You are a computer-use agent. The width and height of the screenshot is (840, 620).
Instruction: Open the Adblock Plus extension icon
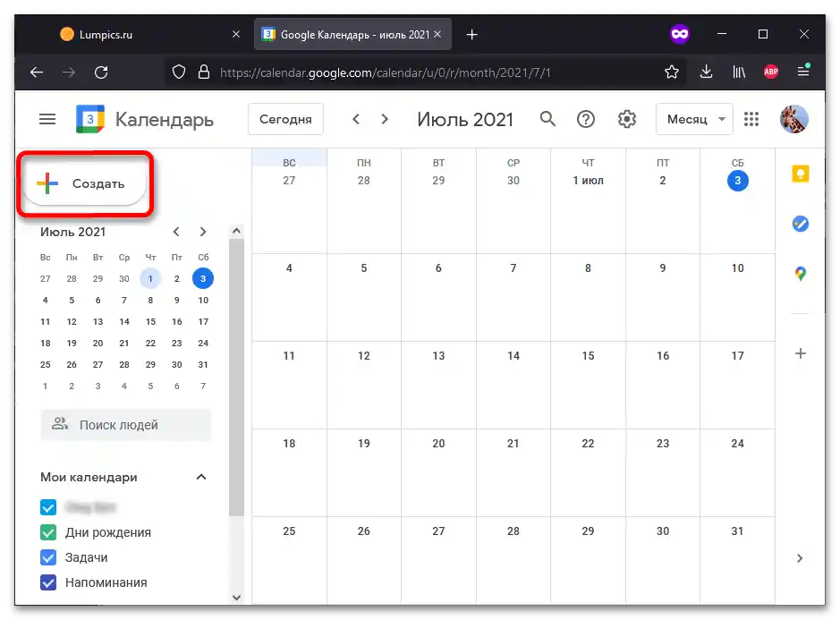(x=771, y=72)
